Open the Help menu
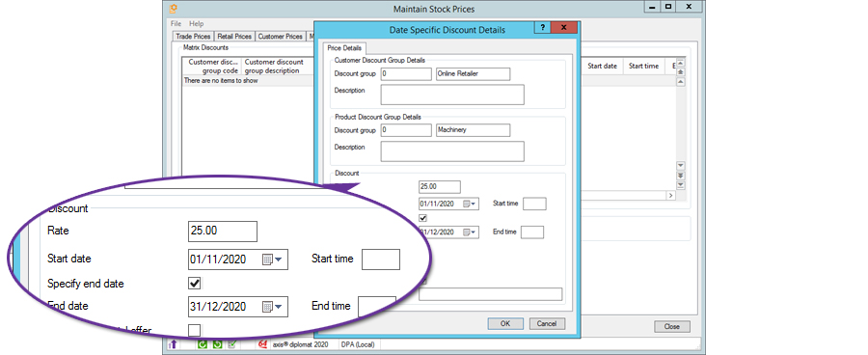Screen dimensions: 868x355 tap(196, 24)
